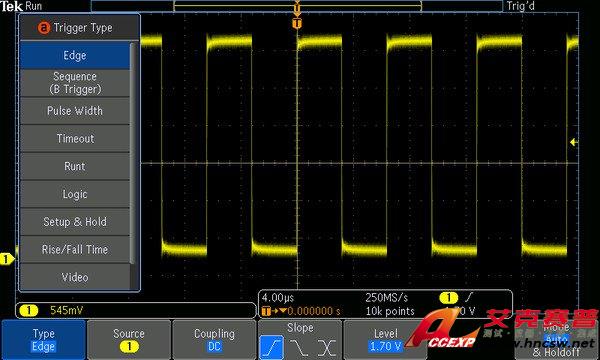
Task: Click the orange trigger position T marker
Action: click(x=297, y=24)
